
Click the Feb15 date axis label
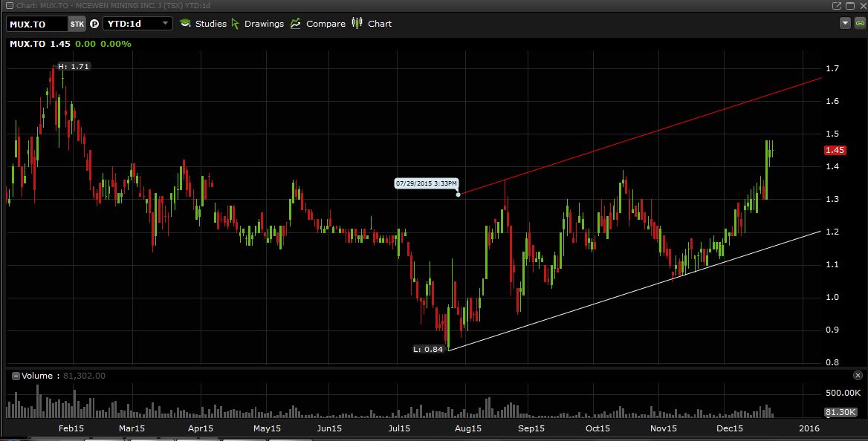[x=71, y=428]
